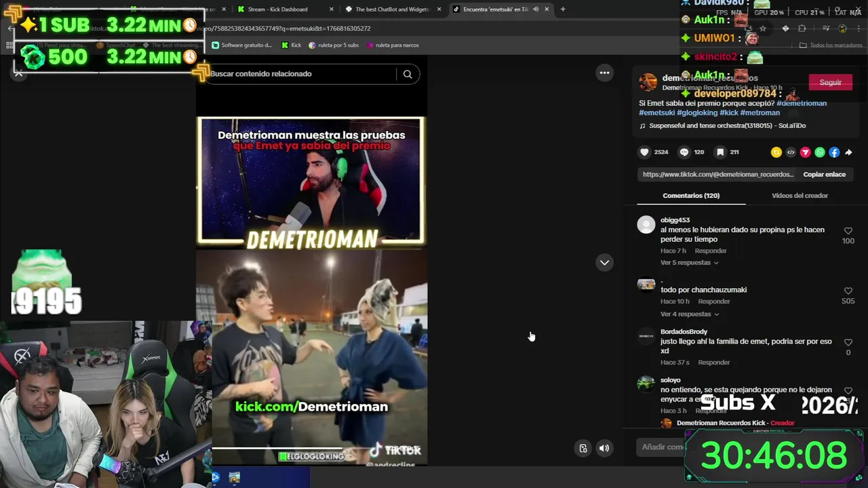
Task: Send to friends via the red paper-plane icon
Action: [x=805, y=152]
